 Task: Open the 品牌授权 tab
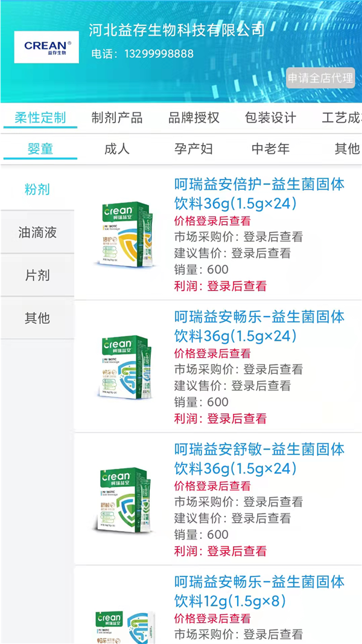tap(193, 118)
